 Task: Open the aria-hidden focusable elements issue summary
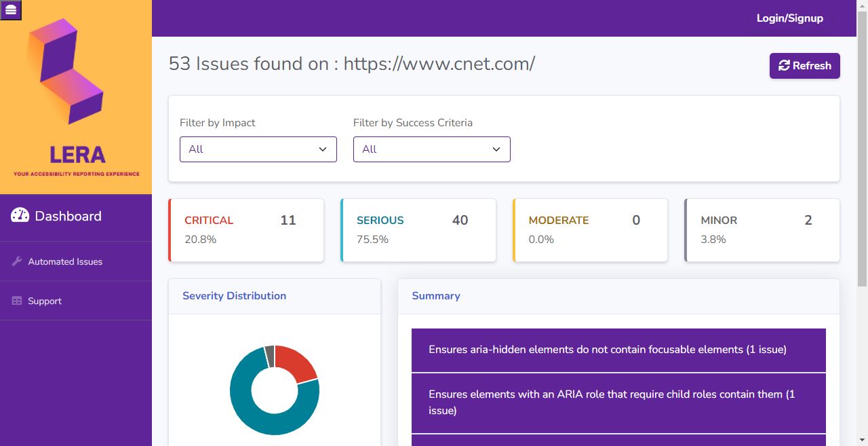[618, 350]
